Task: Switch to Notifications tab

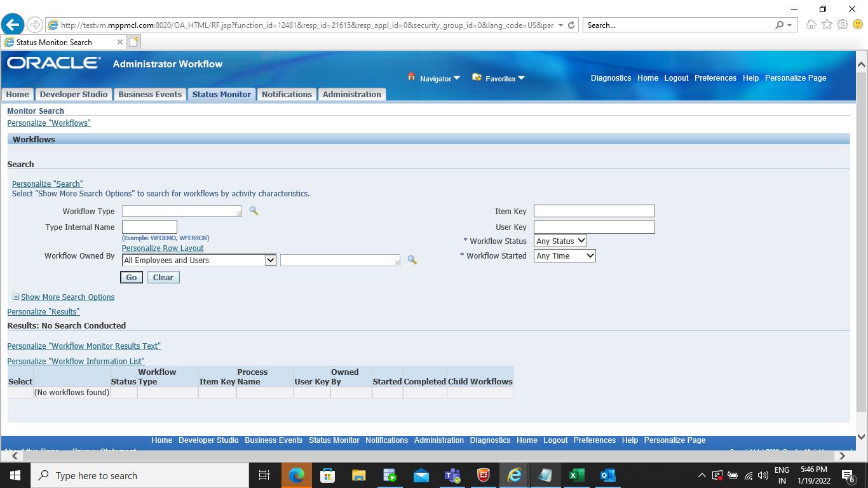Action: pyautogui.click(x=287, y=94)
